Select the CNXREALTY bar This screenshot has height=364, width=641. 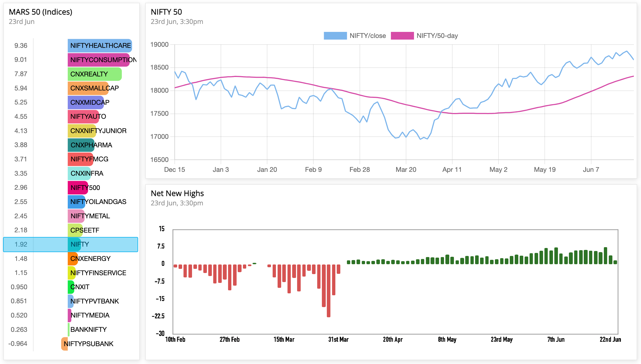95,74
